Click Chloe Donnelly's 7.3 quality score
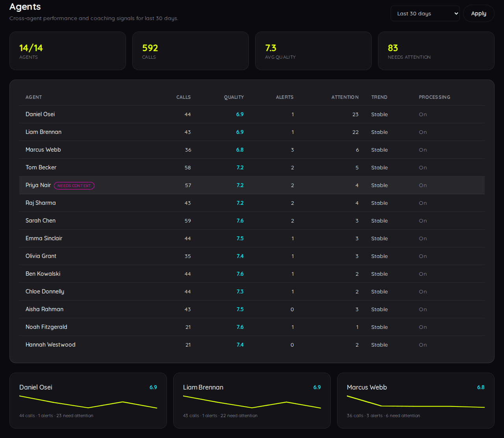The image size is (504, 438). (240, 291)
